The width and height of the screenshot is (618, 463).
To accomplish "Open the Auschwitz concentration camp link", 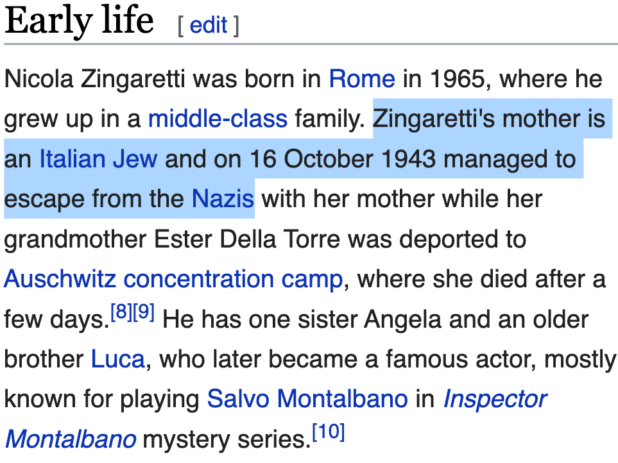I will click(175, 277).
